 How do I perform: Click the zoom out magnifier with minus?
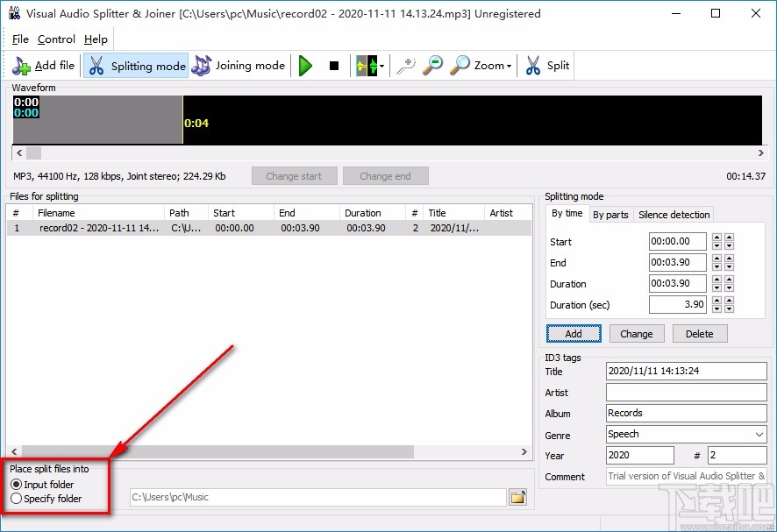point(432,66)
